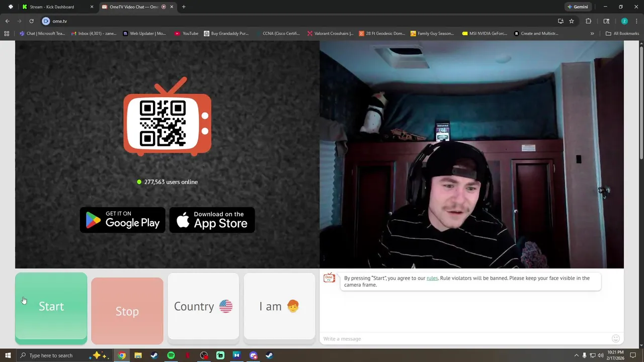This screenshot has width=644, height=362.
Task: Click the site info icon in address bar
Action: coord(46,21)
